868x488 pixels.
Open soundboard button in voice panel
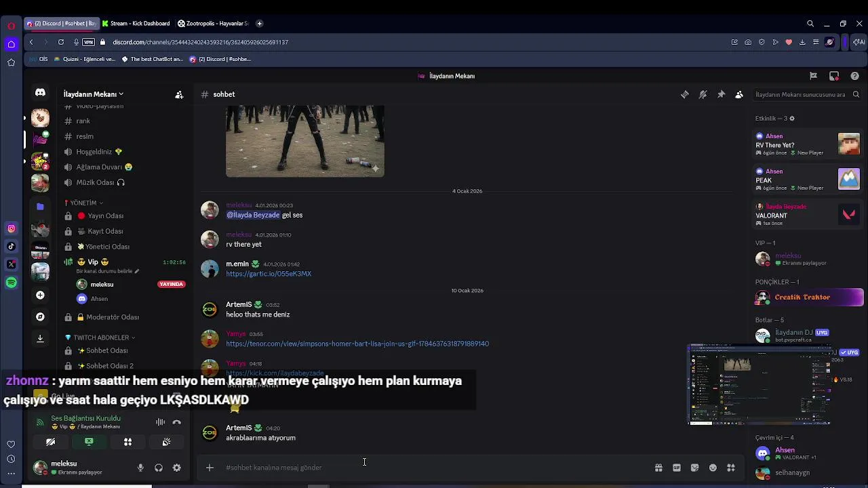click(166, 442)
